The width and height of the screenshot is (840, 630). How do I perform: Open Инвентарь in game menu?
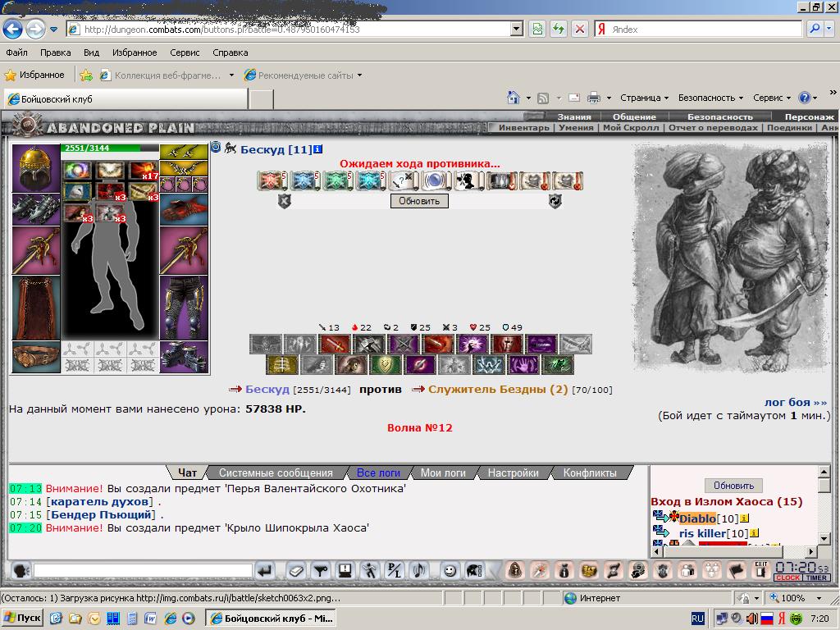(524, 127)
